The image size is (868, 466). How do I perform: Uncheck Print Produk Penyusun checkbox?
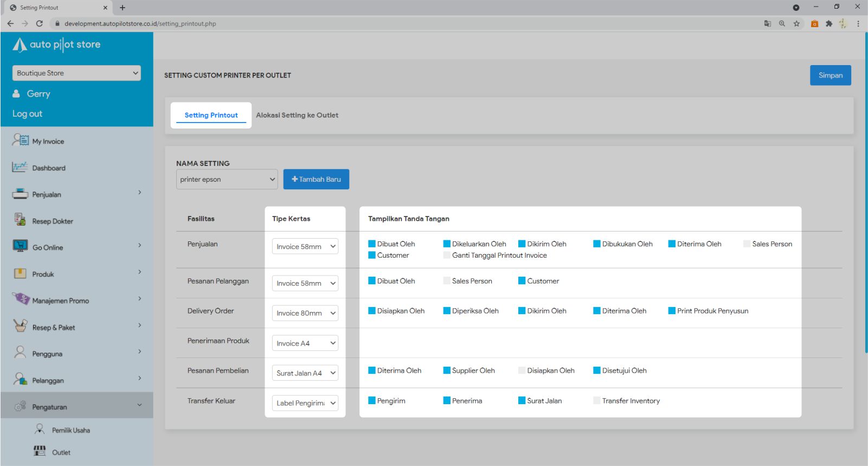672,311
